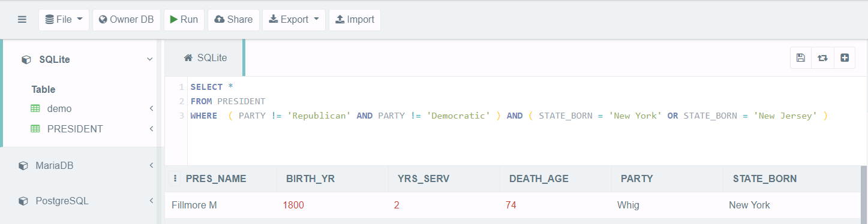
Task: Click the Share button
Action: coord(233,20)
